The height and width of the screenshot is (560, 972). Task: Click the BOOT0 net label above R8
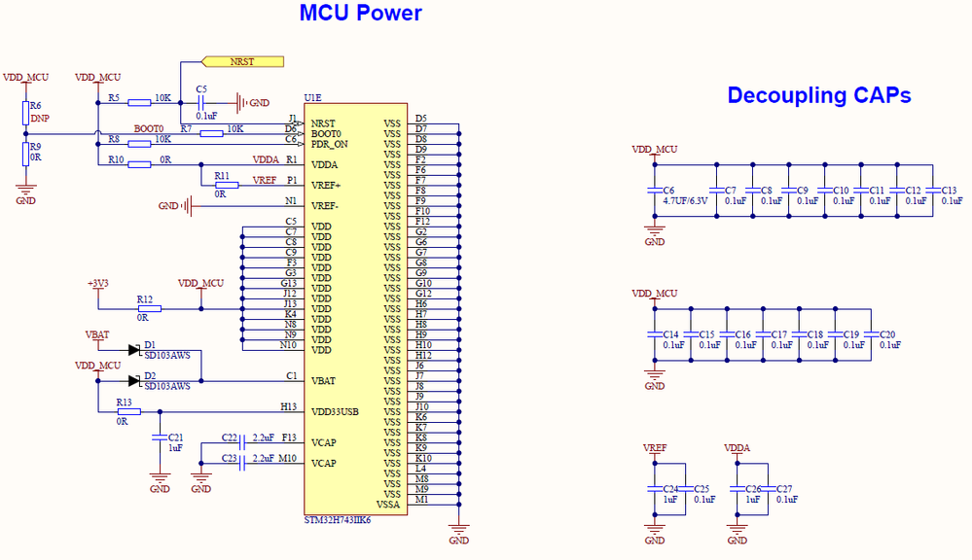click(149, 129)
